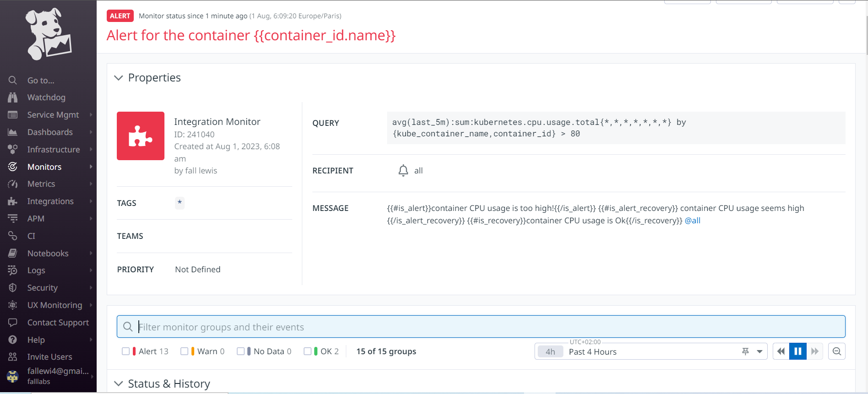The width and height of the screenshot is (868, 394).
Task: Check the Alert 13 filter checkbox
Action: pyautogui.click(x=126, y=351)
